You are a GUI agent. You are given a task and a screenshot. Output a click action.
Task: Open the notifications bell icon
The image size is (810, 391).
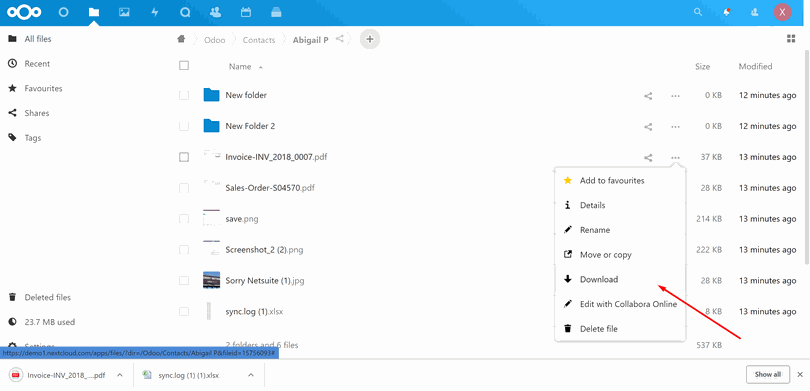tap(727, 12)
